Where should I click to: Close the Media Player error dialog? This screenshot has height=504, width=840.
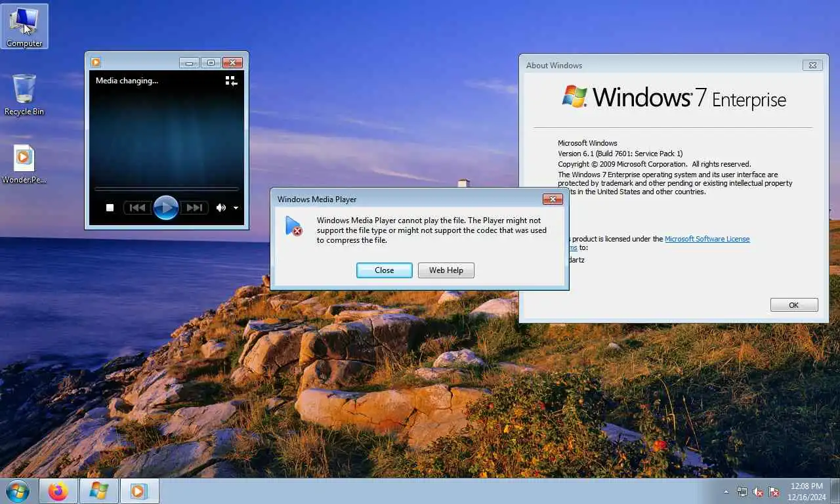coord(385,270)
